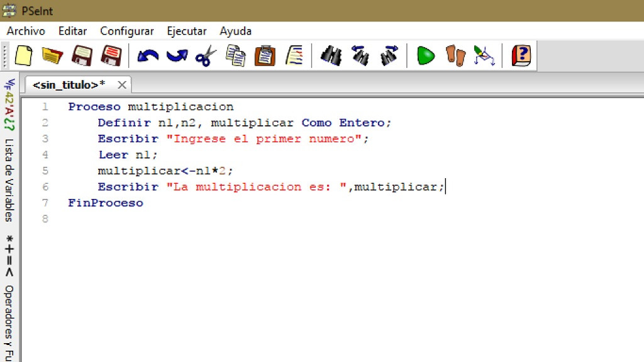The width and height of the screenshot is (644, 362).
Task: Open the help book icon
Action: tap(521, 55)
